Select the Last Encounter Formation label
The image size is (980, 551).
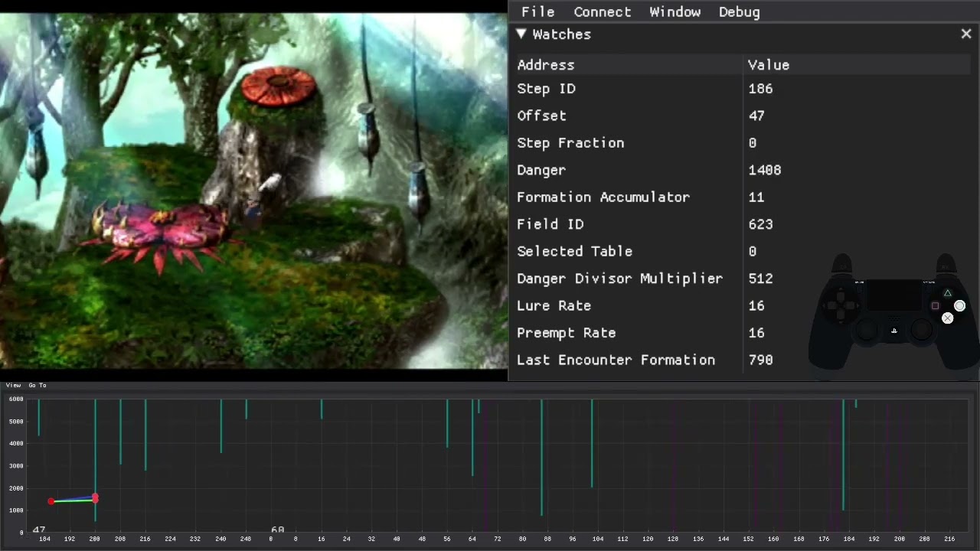pyautogui.click(x=616, y=360)
